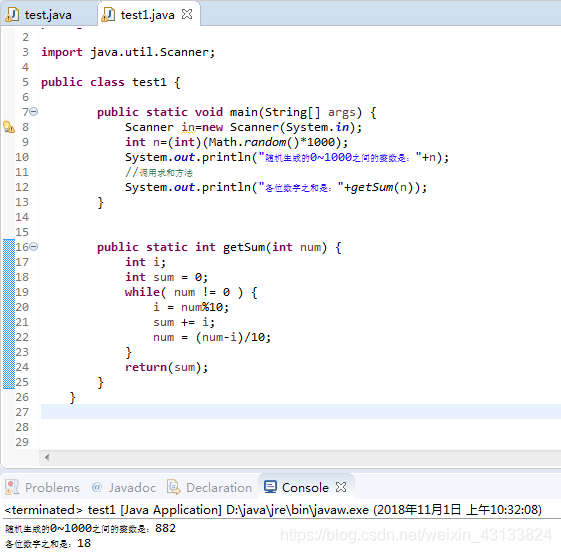Viewport: 561px width, 553px height.
Task: Collapse the main method at line 7
Action: coord(34,112)
